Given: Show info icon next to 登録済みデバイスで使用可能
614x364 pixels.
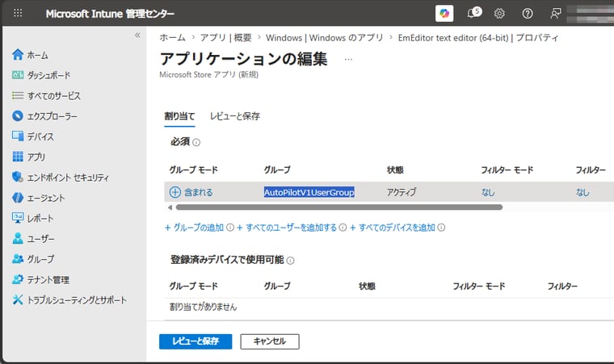Looking at the screenshot, I should click(x=291, y=260).
